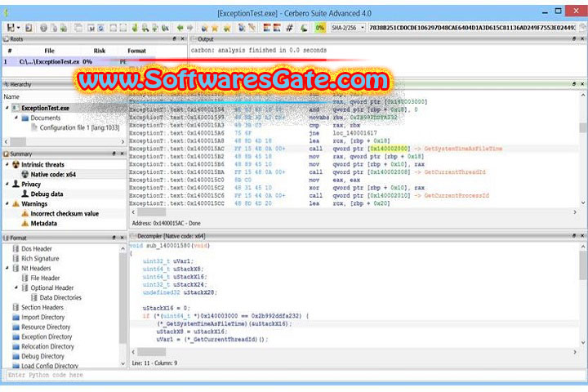The height and width of the screenshot is (392, 588).
Task: Click the plain yellow star toolbar icon
Action: pyautogui.click(x=215, y=28)
